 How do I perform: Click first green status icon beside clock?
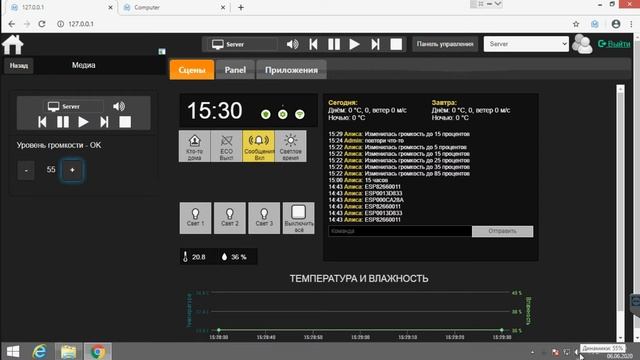(x=266, y=114)
